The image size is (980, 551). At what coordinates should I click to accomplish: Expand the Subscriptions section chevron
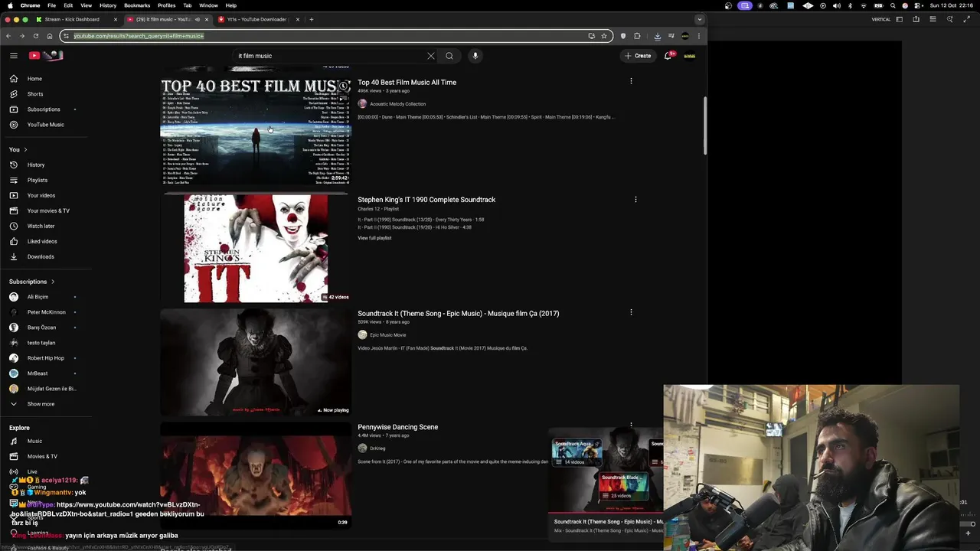pyautogui.click(x=53, y=282)
